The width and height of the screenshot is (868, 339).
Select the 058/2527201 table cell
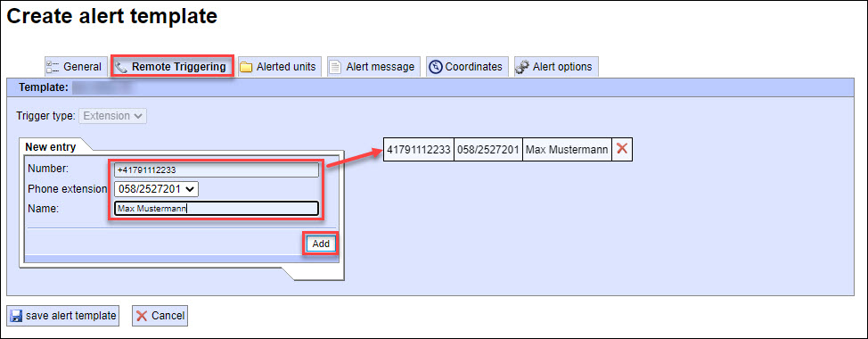pyautogui.click(x=488, y=150)
